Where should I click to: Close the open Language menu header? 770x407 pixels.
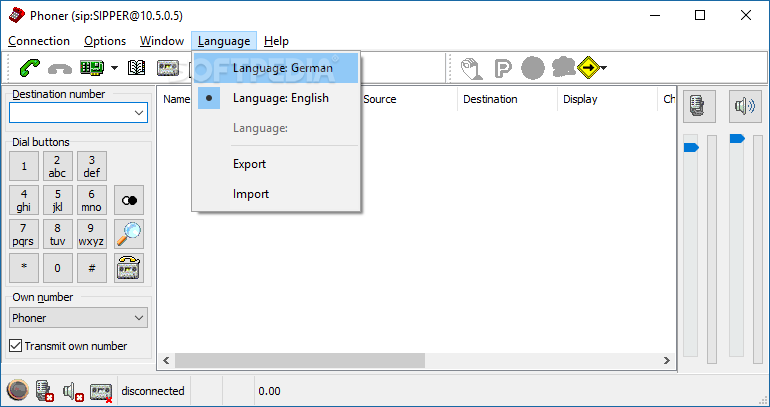coord(224,41)
